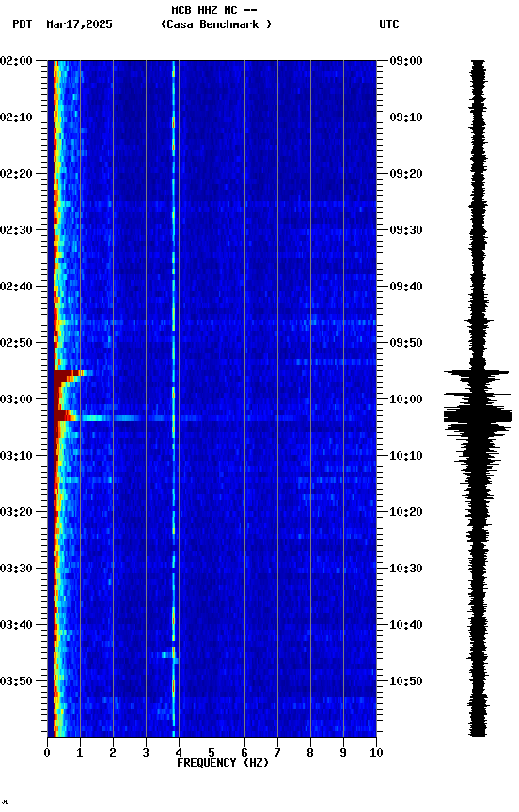
Task: Click the large seismogram burst near 10:03 UTC
Action: [x=478, y=415]
